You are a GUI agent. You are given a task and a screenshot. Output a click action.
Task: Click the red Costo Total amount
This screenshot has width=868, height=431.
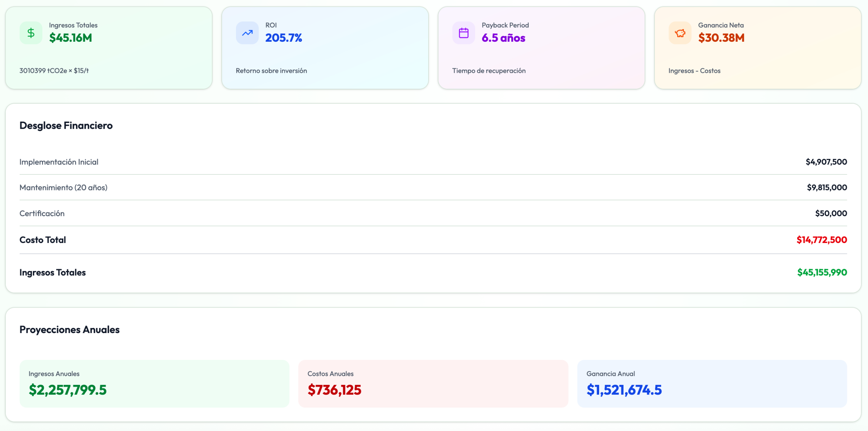click(822, 240)
